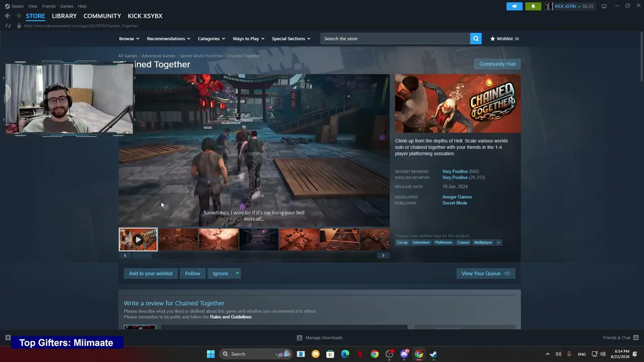Open the Friends & Chat icon
The width and height of the screenshot is (644, 362).
pos(636,338)
